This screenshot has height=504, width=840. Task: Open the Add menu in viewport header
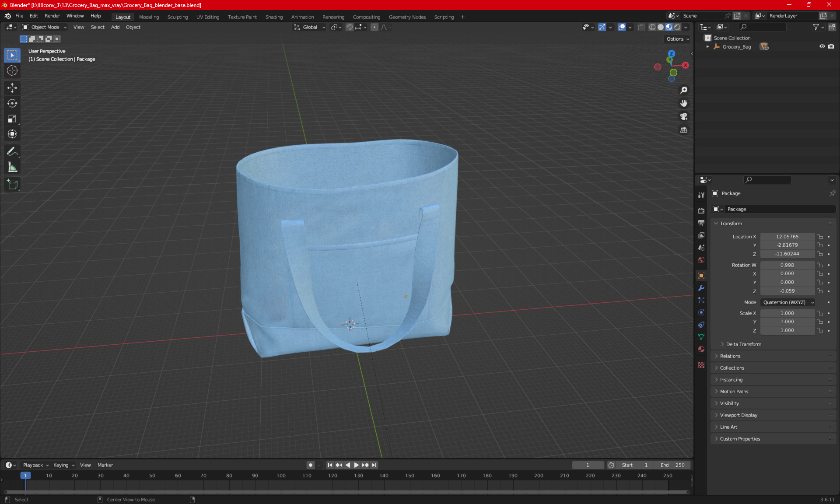point(115,27)
